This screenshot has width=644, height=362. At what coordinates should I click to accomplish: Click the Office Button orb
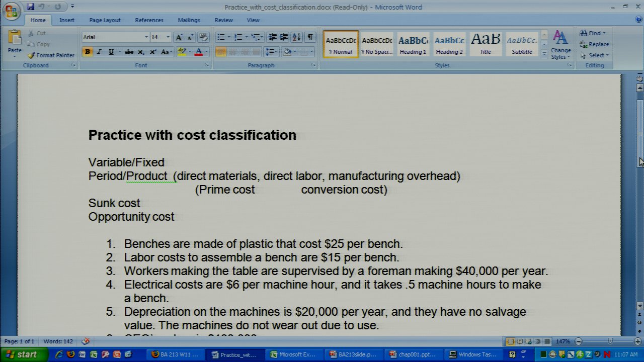[11, 11]
